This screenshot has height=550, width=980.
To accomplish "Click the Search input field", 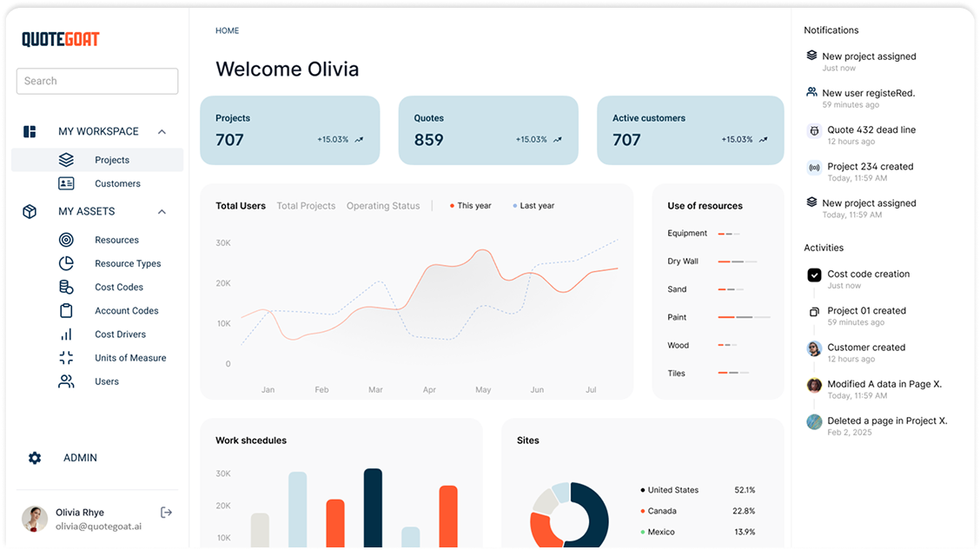I will point(97,81).
